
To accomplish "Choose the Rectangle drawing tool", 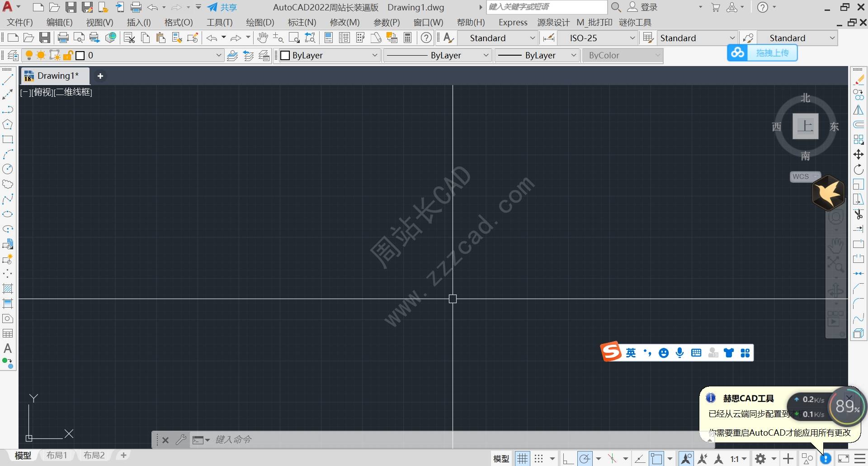I will (x=8, y=139).
